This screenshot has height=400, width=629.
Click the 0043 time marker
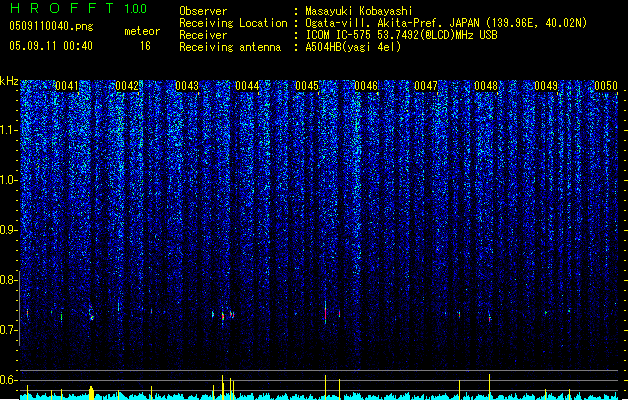pyautogui.click(x=187, y=86)
